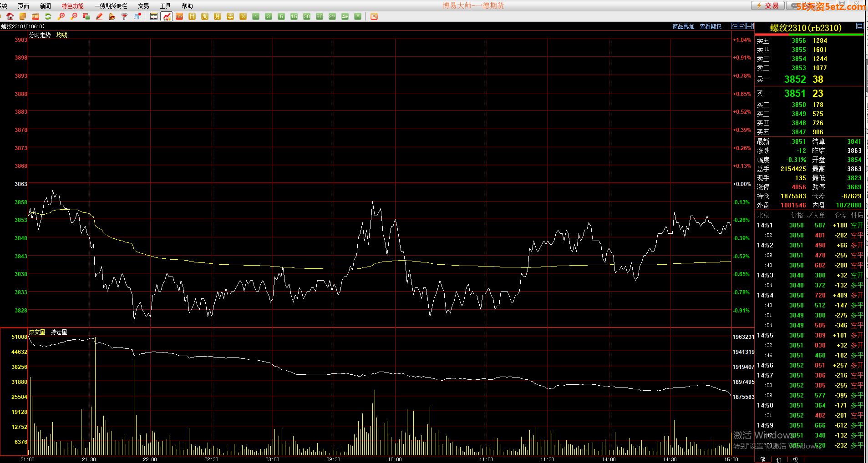
Task: Select the 1-minute period button
Action: 256,16
